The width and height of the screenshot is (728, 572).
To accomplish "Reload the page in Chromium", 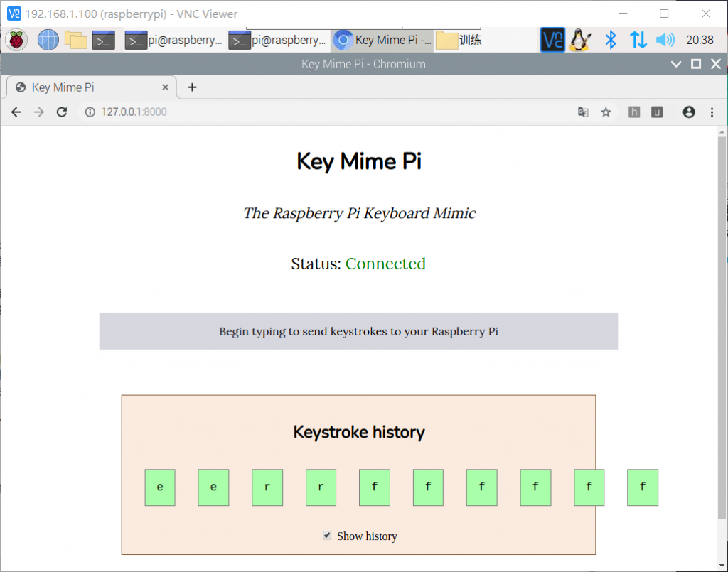I will pos(62,112).
